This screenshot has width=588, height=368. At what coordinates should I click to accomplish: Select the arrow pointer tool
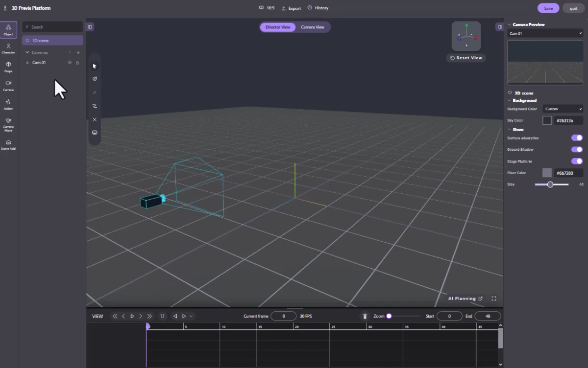click(95, 66)
